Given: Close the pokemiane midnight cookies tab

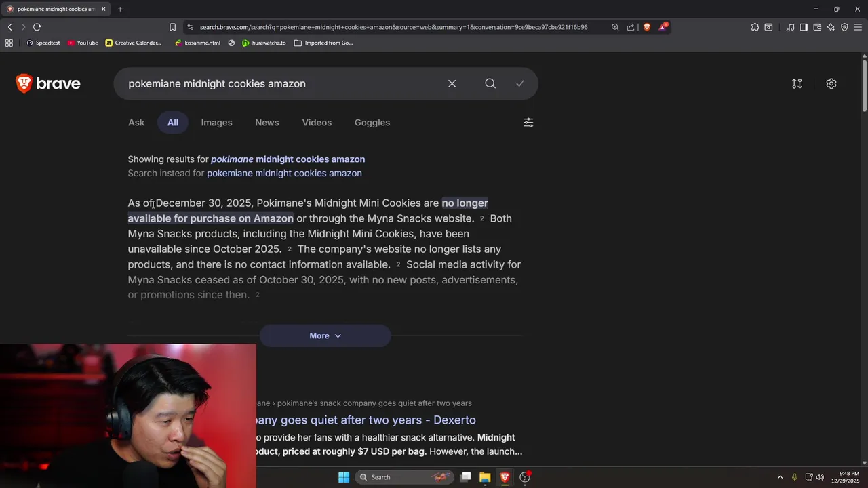Looking at the screenshot, I should tap(104, 9).
